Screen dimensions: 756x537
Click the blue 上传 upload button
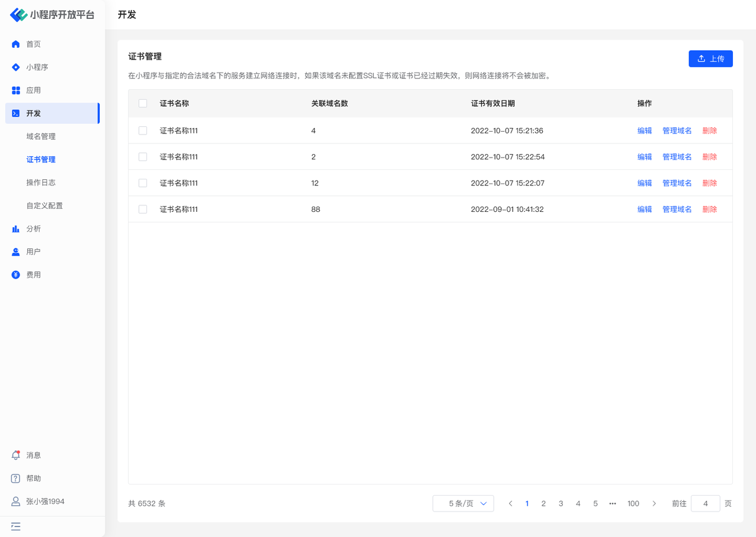point(711,58)
